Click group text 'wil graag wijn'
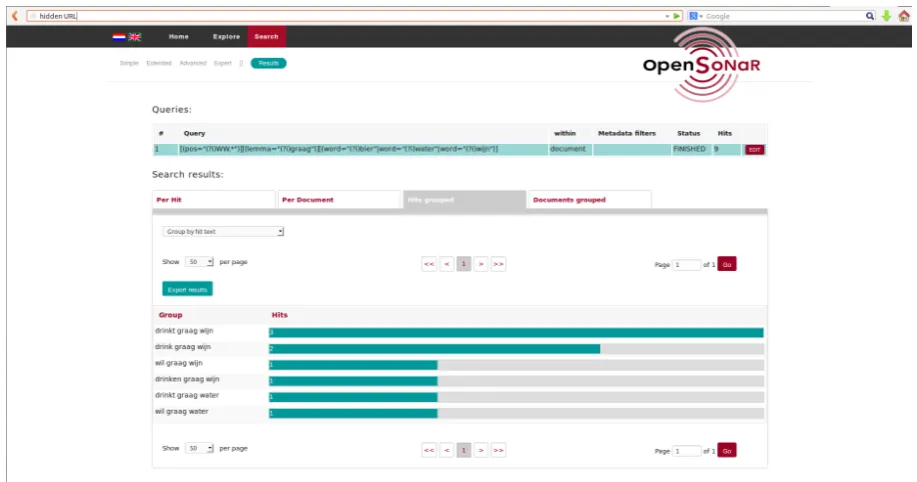Viewport: 917px width, 482px height. click(x=178, y=363)
